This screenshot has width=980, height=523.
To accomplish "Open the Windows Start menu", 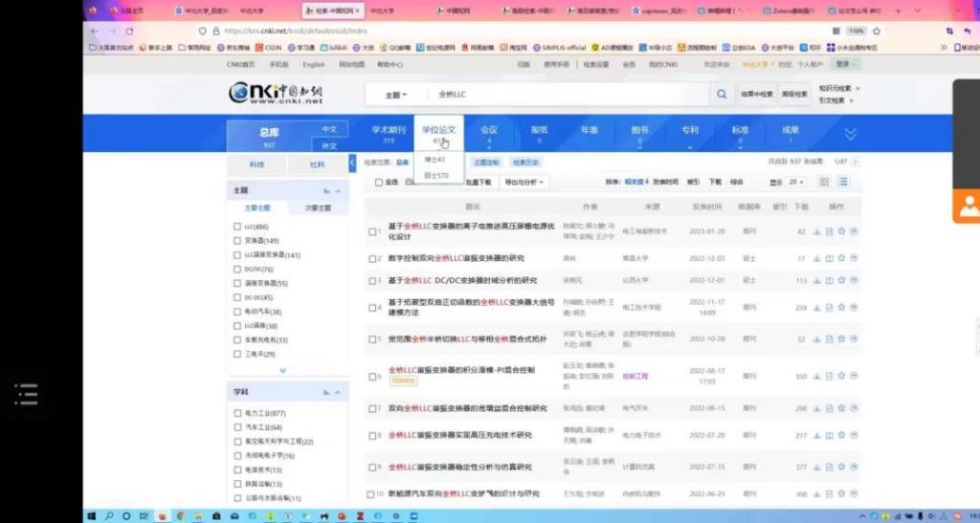I will [93, 515].
